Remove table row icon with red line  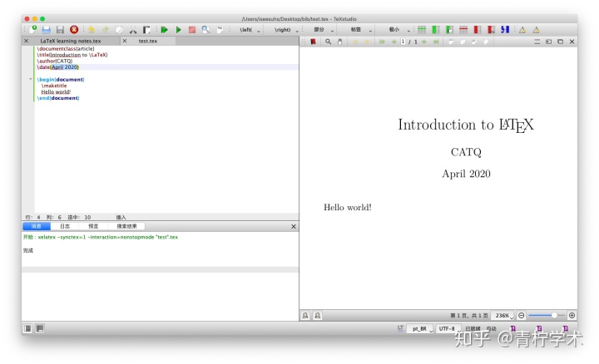point(463,29)
